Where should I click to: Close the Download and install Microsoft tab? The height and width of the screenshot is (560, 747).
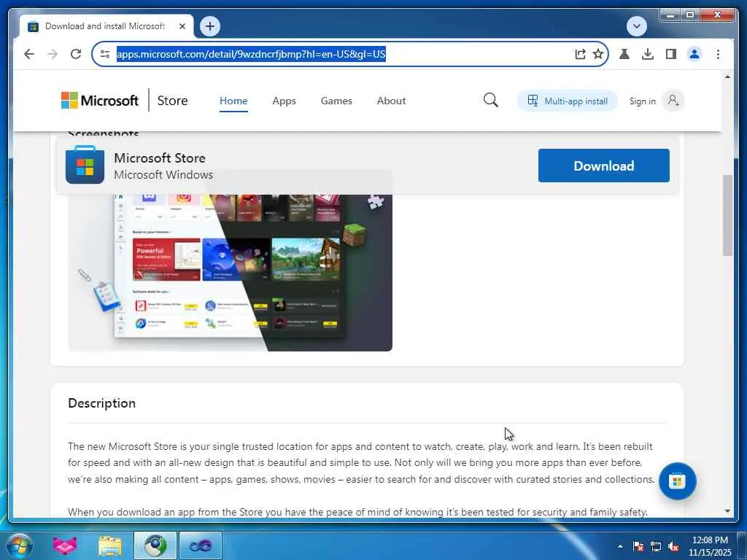tap(182, 26)
